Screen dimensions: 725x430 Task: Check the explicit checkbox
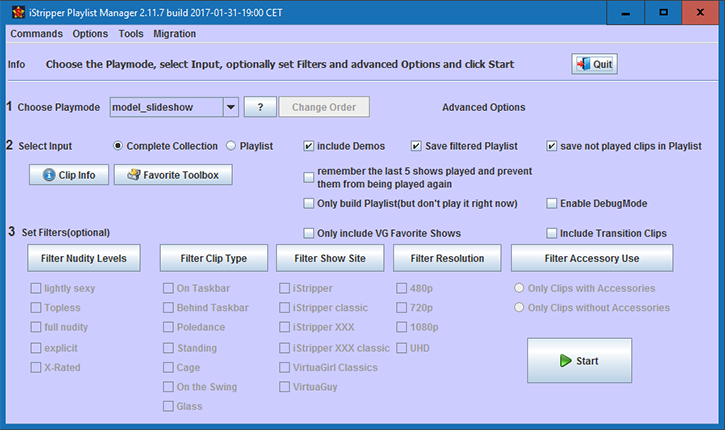pyautogui.click(x=36, y=348)
